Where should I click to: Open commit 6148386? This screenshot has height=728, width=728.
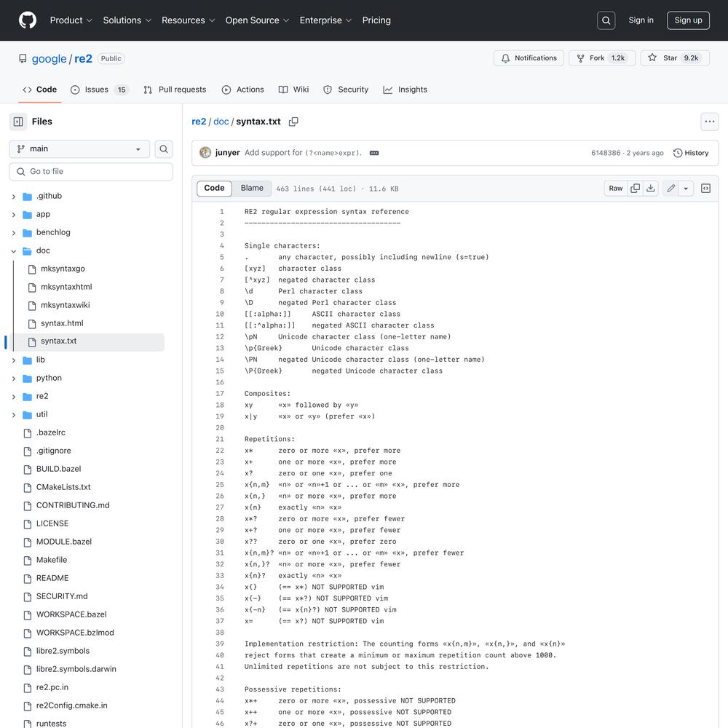click(606, 153)
